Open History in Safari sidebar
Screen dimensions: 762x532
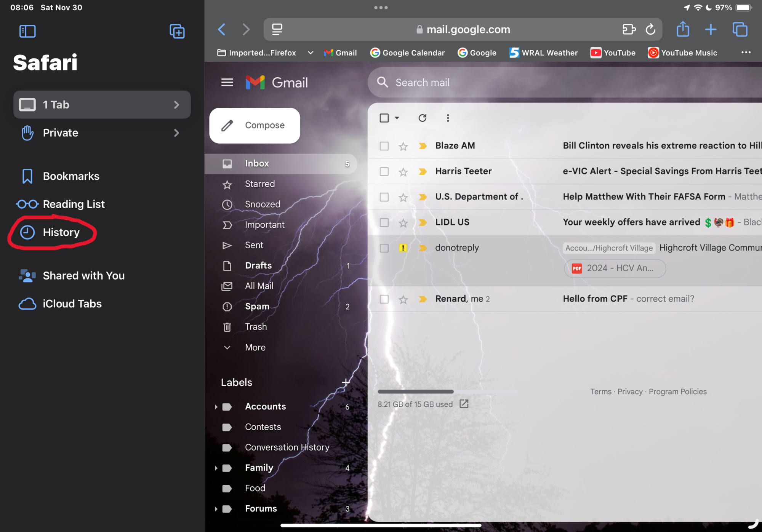pos(61,232)
